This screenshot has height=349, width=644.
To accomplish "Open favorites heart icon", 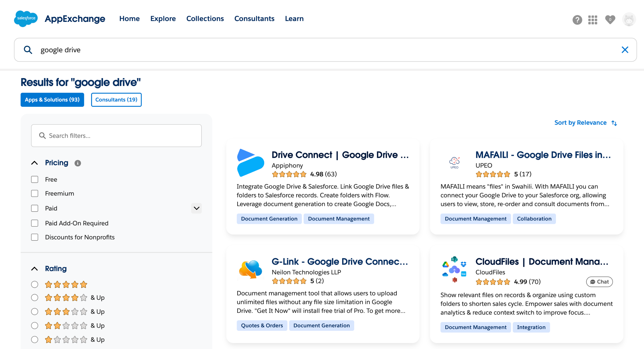I will click(x=610, y=20).
